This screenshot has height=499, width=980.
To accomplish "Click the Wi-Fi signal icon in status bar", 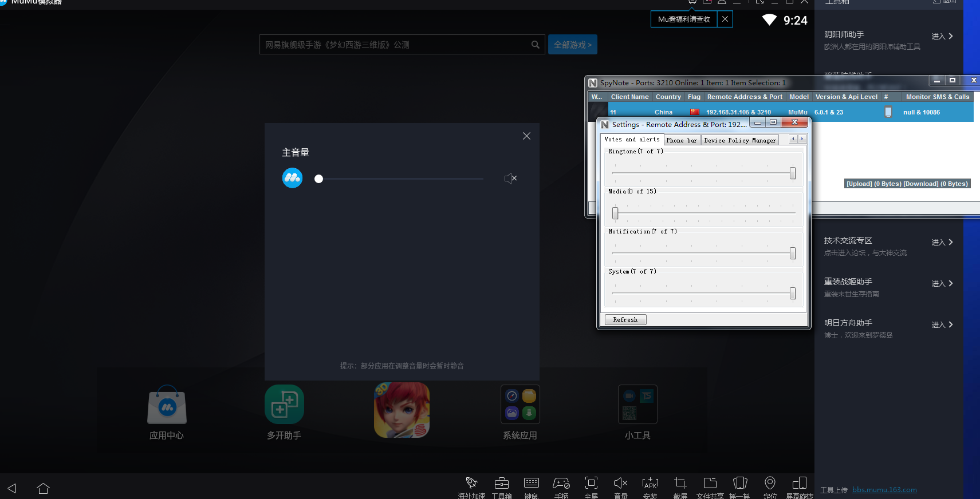I will tap(769, 20).
